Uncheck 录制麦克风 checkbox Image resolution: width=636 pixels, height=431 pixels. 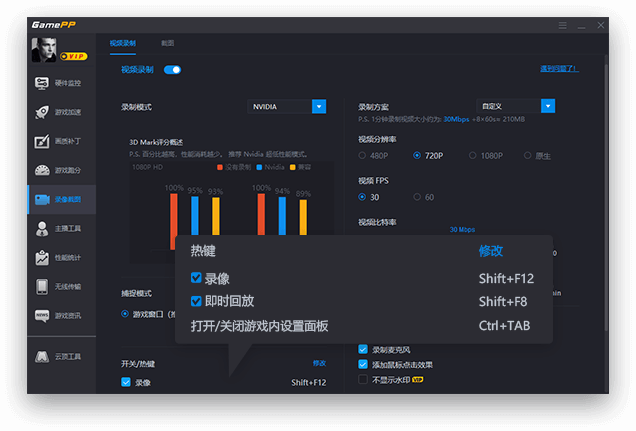click(x=363, y=350)
